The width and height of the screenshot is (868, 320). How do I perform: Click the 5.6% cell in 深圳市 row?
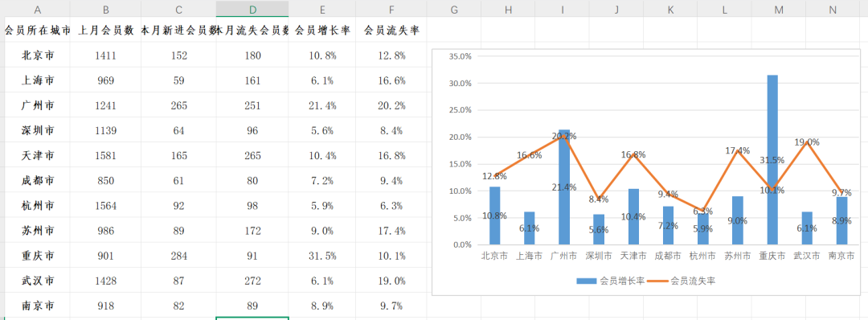(x=322, y=130)
